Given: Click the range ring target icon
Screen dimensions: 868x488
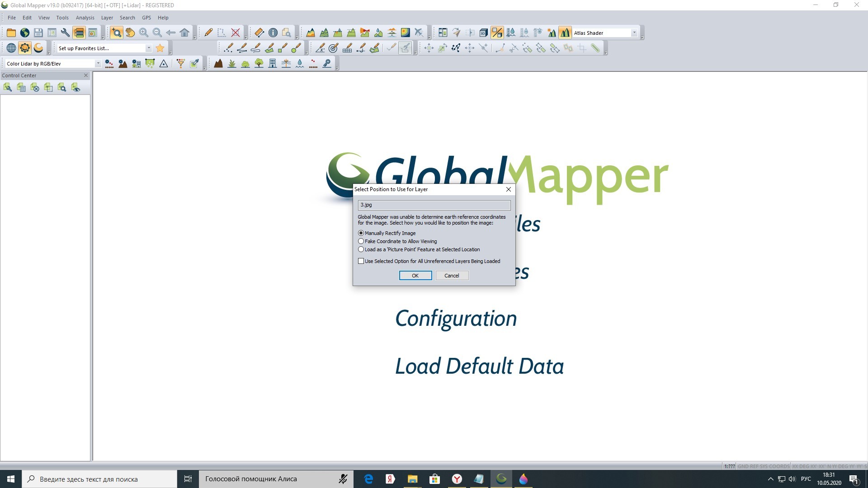Looking at the screenshot, I should 334,48.
